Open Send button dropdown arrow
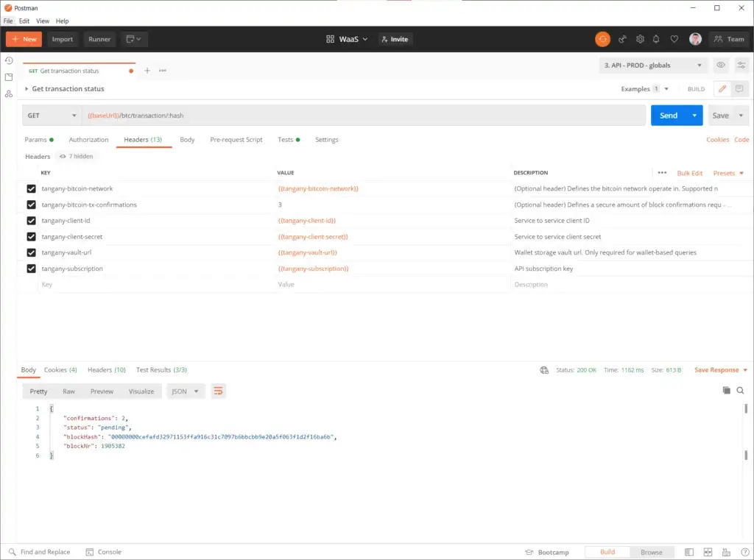The width and height of the screenshot is (754, 560). pos(694,116)
